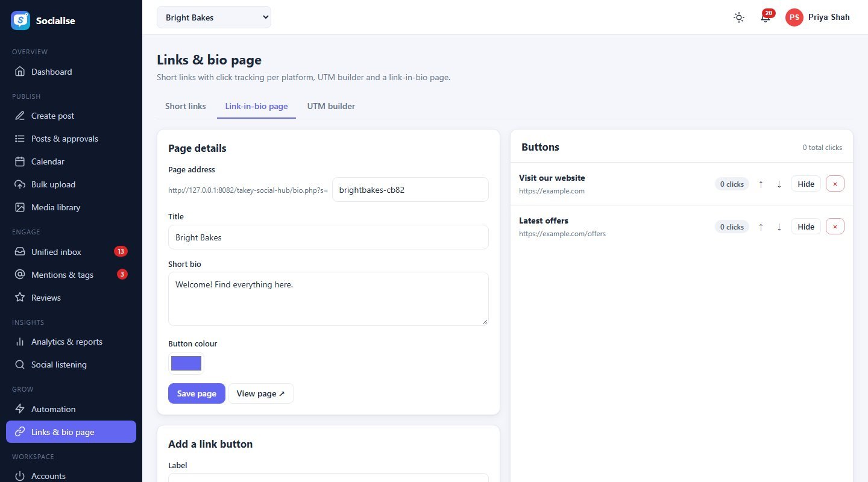Delete the Latest offers button
This screenshot has width=868, height=482.
point(835,227)
